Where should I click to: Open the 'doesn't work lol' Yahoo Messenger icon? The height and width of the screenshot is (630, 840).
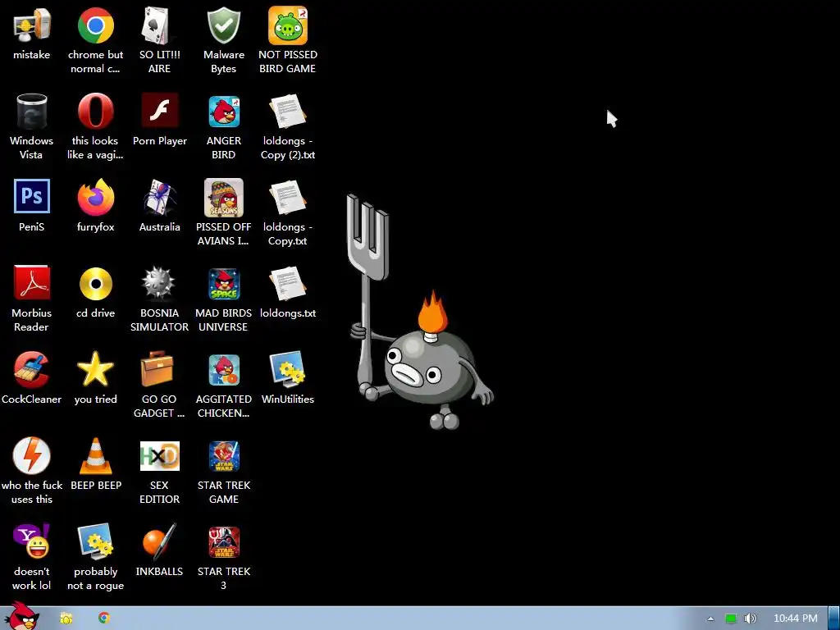(32, 541)
